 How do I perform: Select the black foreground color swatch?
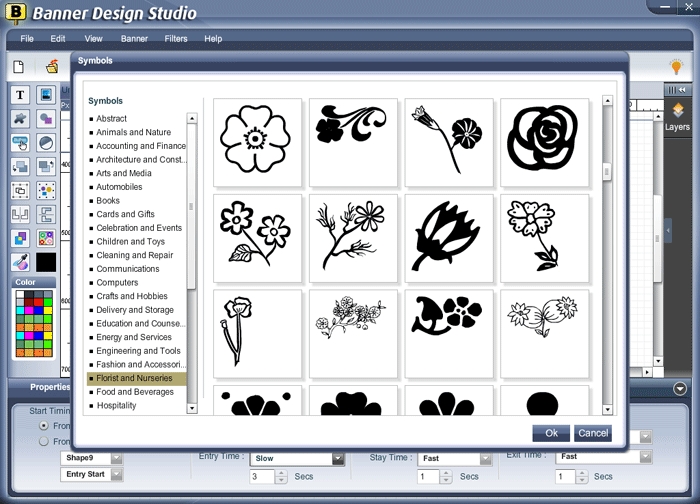[x=46, y=262]
